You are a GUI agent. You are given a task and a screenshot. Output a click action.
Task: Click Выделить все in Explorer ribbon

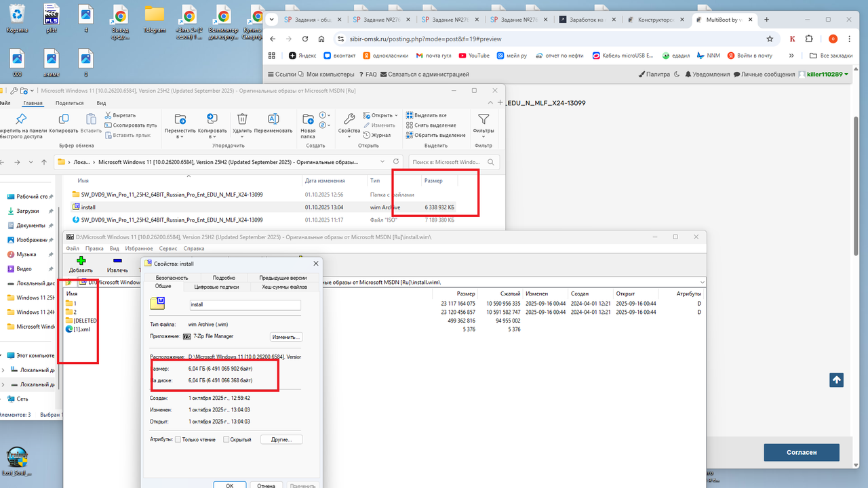(x=427, y=115)
